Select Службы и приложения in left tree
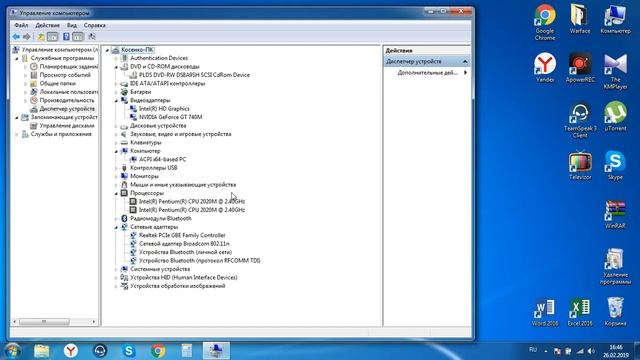Viewport: 640px width, 360px height. click(x=61, y=134)
